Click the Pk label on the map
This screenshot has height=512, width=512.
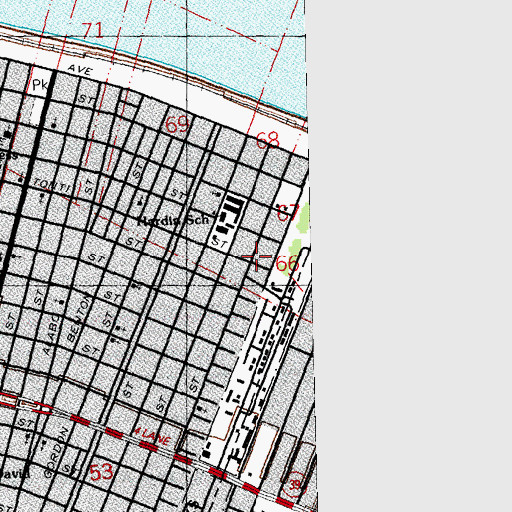[40, 85]
